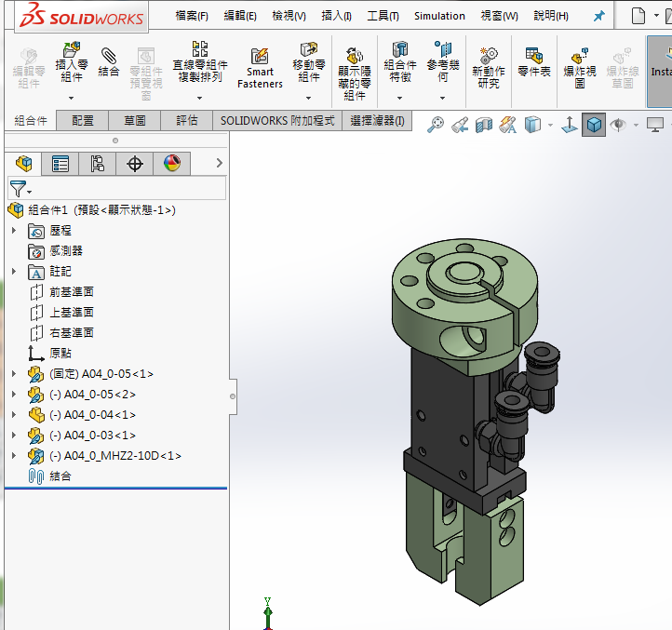The height and width of the screenshot is (630, 672).
Task: Open the PropertyManager panel tab
Action: click(x=60, y=163)
